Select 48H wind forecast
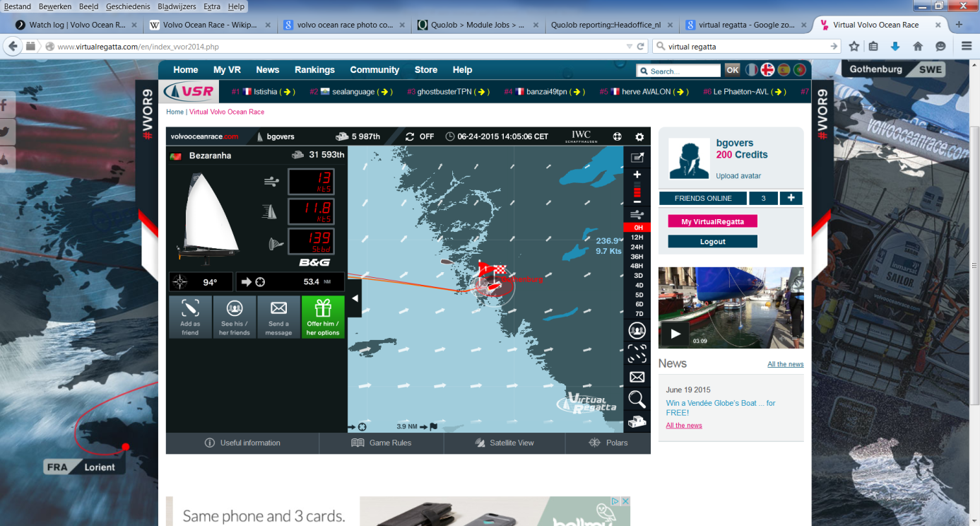The width and height of the screenshot is (980, 526). point(638,266)
